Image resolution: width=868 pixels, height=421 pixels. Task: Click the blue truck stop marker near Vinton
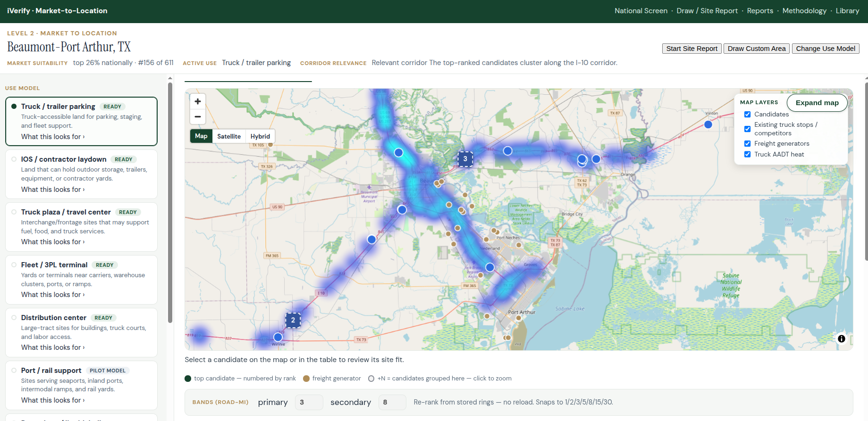708,124
